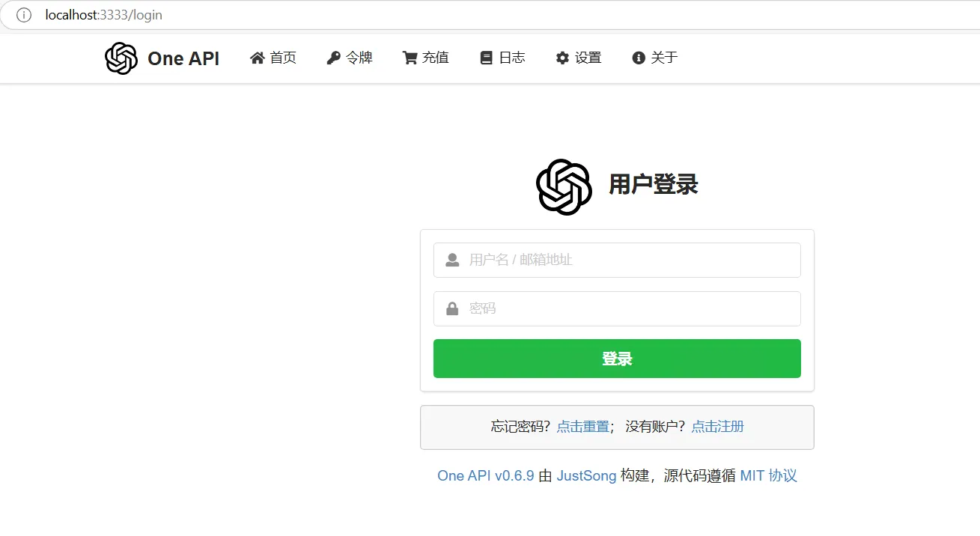Screen dimensions: 980x536
Task: Click the lock icon in password field
Action: [452, 308]
